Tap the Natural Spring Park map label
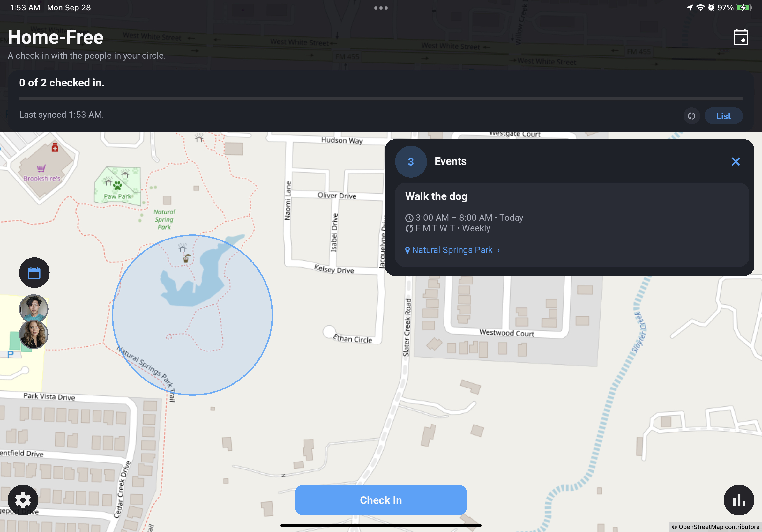The width and height of the screenshot is (762, 532). [x=164, y=219]
